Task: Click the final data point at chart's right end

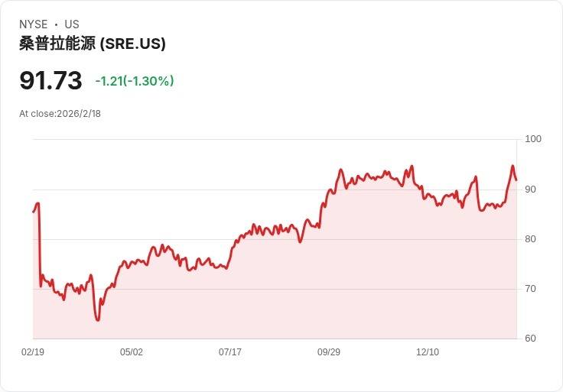Action: [516, 180]
